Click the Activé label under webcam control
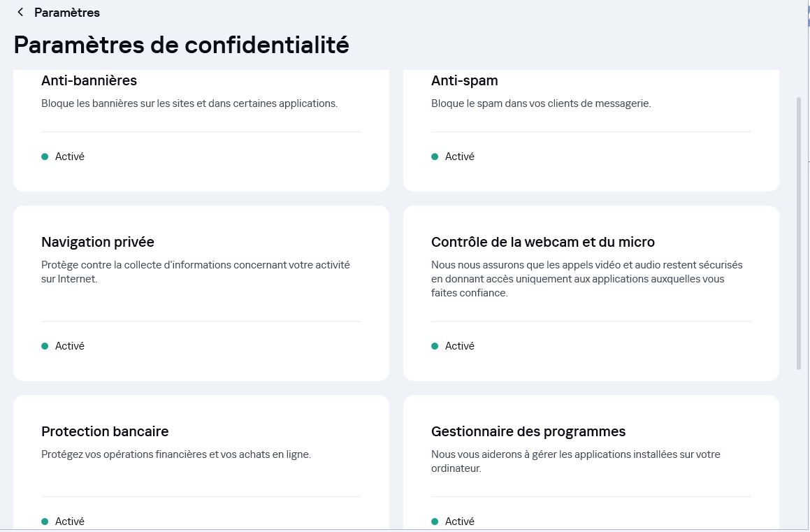Screen dimensions: 810x532 tap(460, 346)
